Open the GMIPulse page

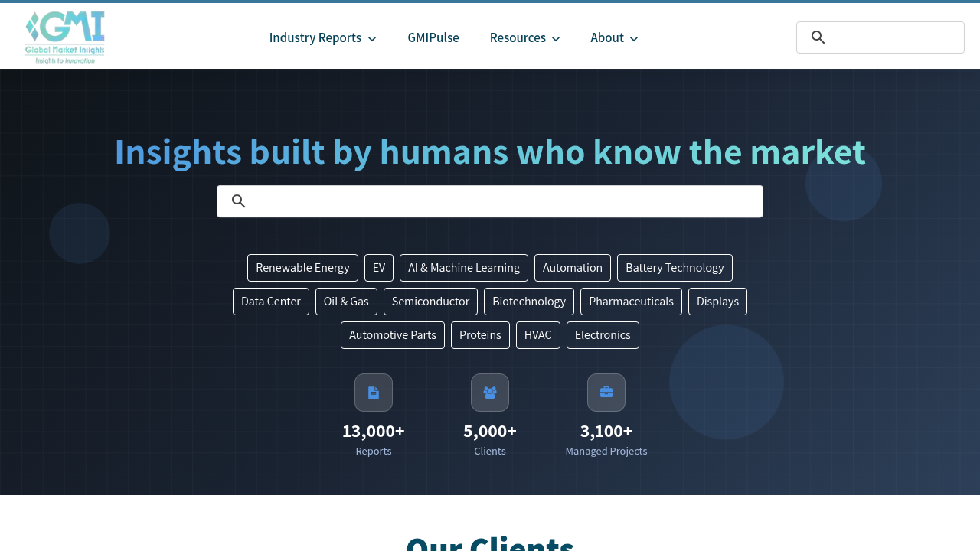tap(433, 37)
